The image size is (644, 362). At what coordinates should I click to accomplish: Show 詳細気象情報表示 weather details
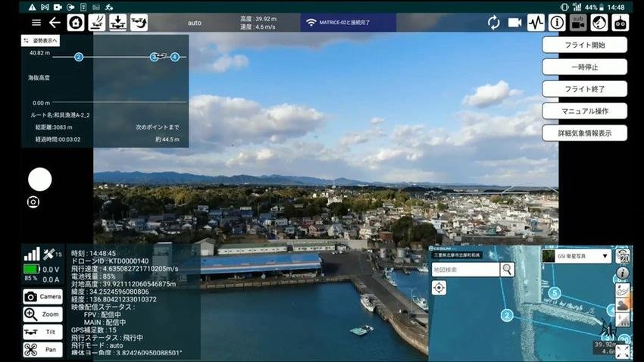584,133
